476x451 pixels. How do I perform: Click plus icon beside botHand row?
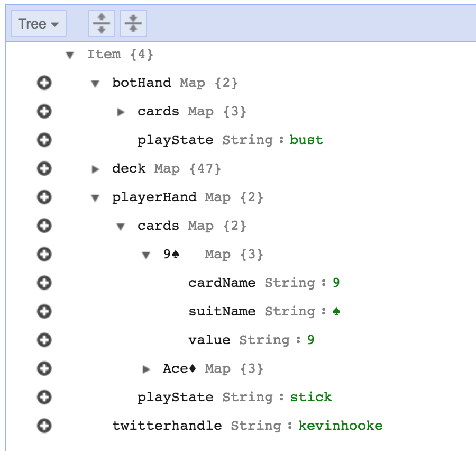point(44,83)
